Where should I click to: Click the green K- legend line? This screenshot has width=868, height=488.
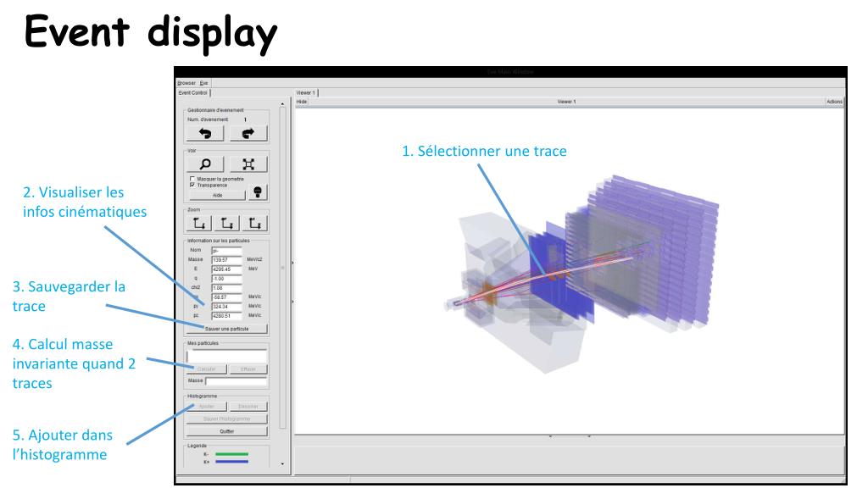[x=231, y=454]
